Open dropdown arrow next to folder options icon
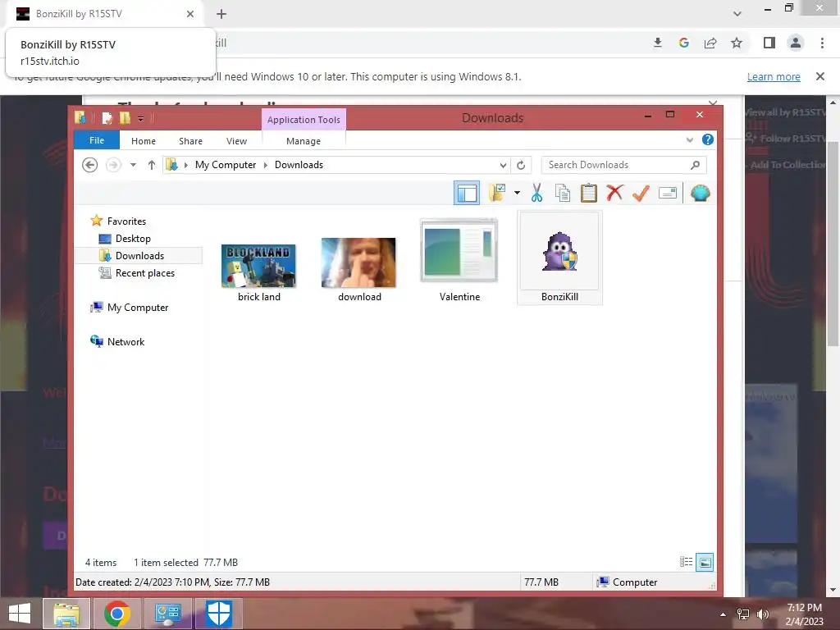 (x=517, y=193)
